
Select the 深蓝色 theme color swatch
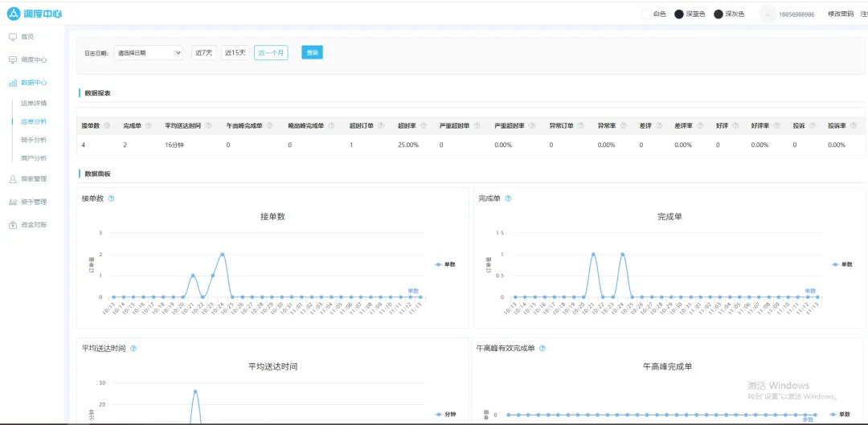679,14
